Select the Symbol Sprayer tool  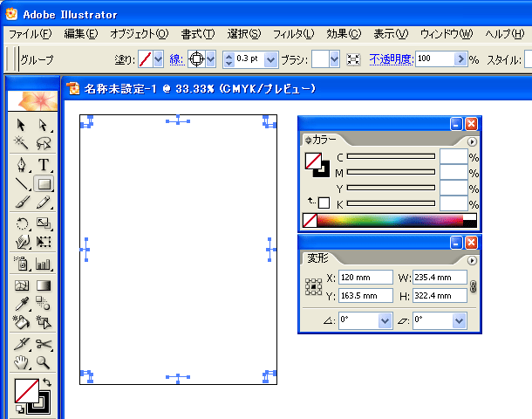(22, 264)
